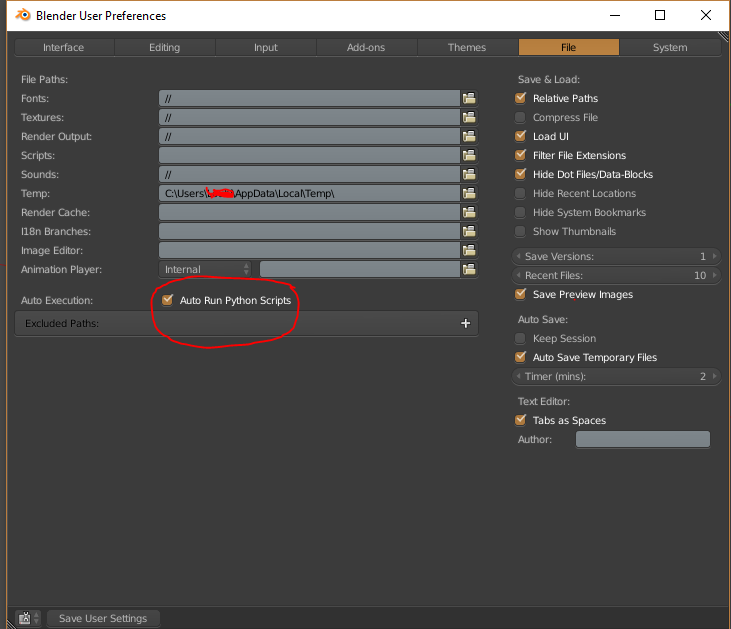This screenshot has width=731, height=629.
Task: Open editor type selector icon at bottom left
Action: click(x=28, y=618)
